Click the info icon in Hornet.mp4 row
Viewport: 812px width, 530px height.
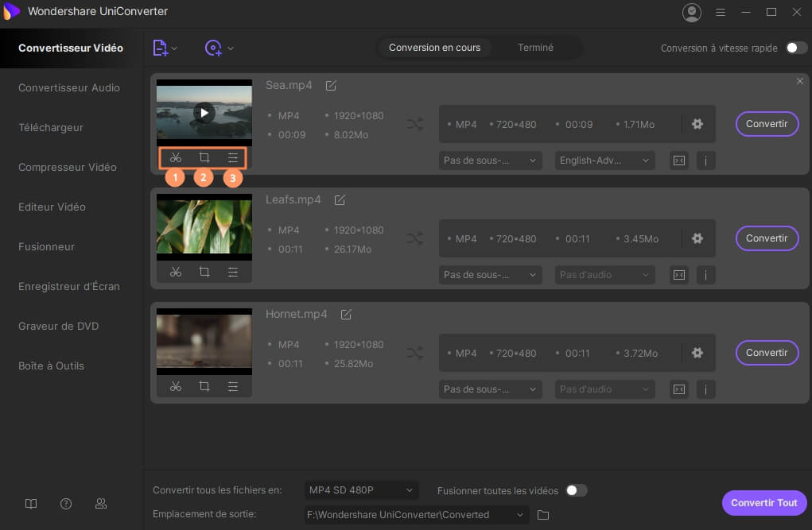pyautogui.click(x=705, y=389)
